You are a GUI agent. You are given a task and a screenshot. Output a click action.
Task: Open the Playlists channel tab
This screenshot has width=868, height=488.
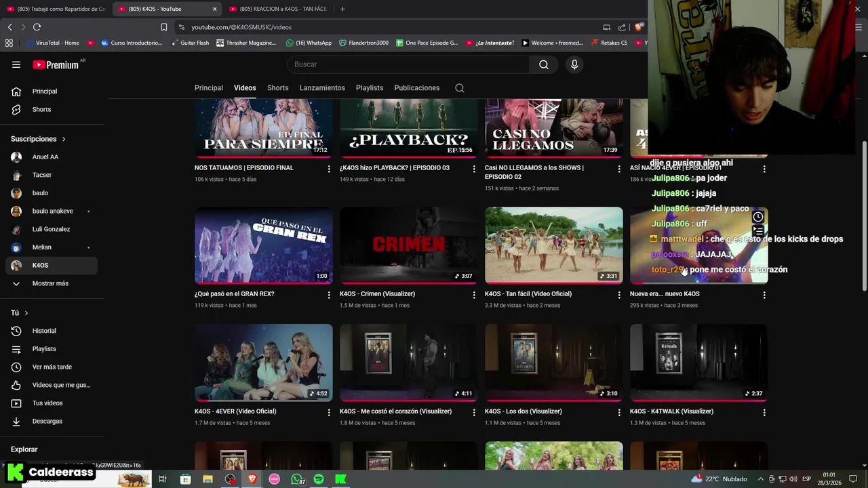370,88
